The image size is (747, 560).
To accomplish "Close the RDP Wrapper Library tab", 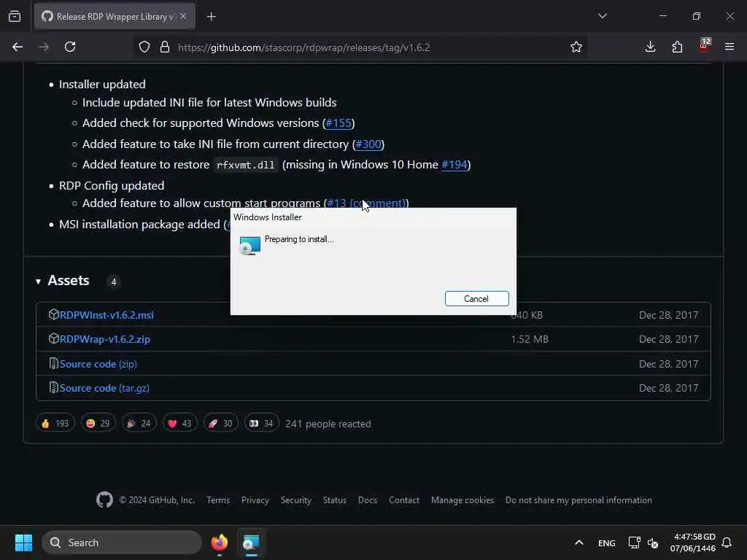I will tap(183, 17).
